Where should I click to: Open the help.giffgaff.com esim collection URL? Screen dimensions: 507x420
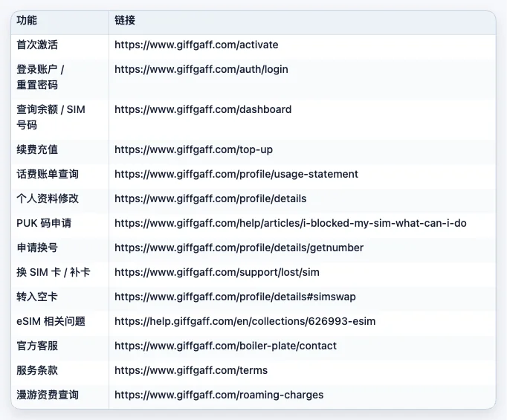[x=245, y=321]
